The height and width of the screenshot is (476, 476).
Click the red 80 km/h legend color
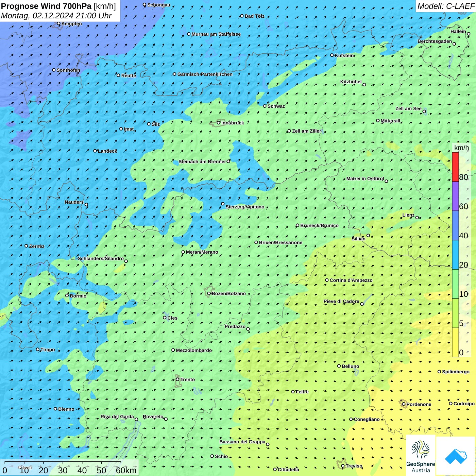(455, 167)
